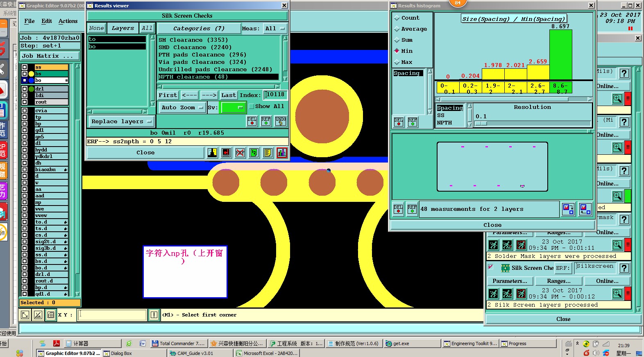Image resolution: width=644 pixels, height=357 pixels.
Task: Click the green '12' page icon
Action: (x=254, y=153)
